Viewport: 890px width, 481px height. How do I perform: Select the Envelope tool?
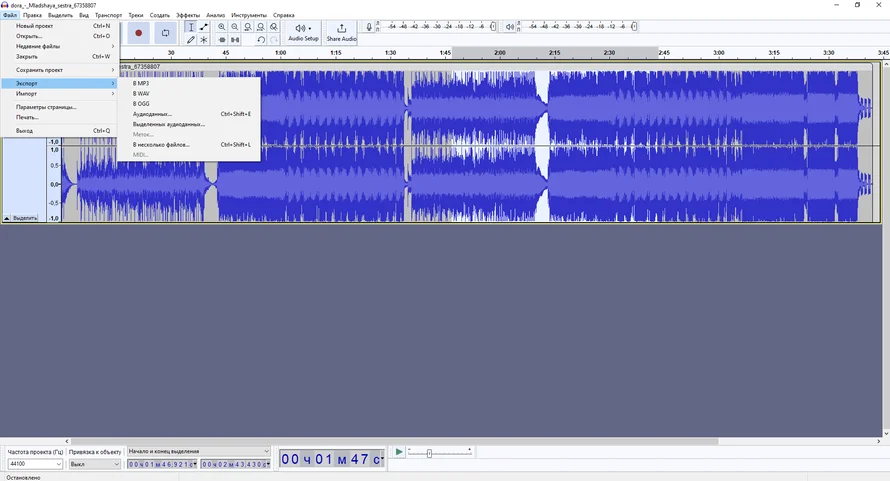[204, 27]
